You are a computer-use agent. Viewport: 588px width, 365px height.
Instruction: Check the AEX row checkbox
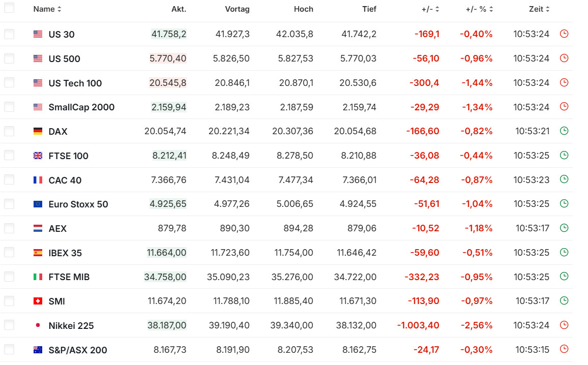pos(9,228)
